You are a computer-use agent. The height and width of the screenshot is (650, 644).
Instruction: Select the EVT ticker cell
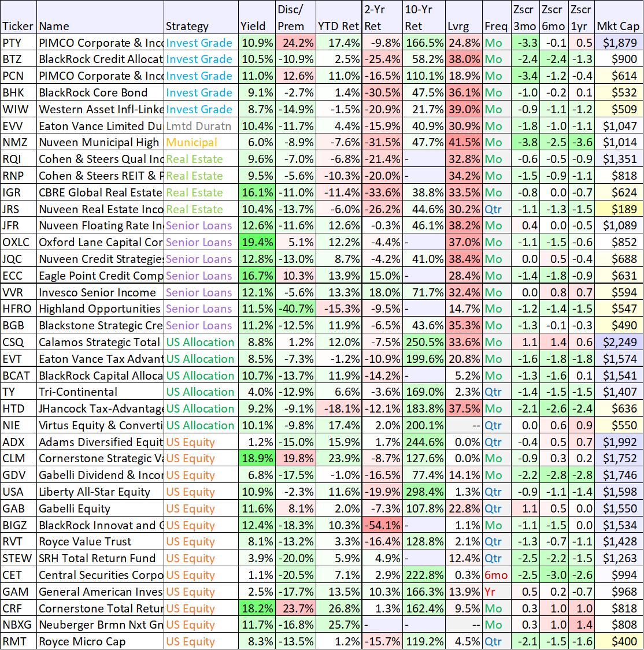[18, 359]
